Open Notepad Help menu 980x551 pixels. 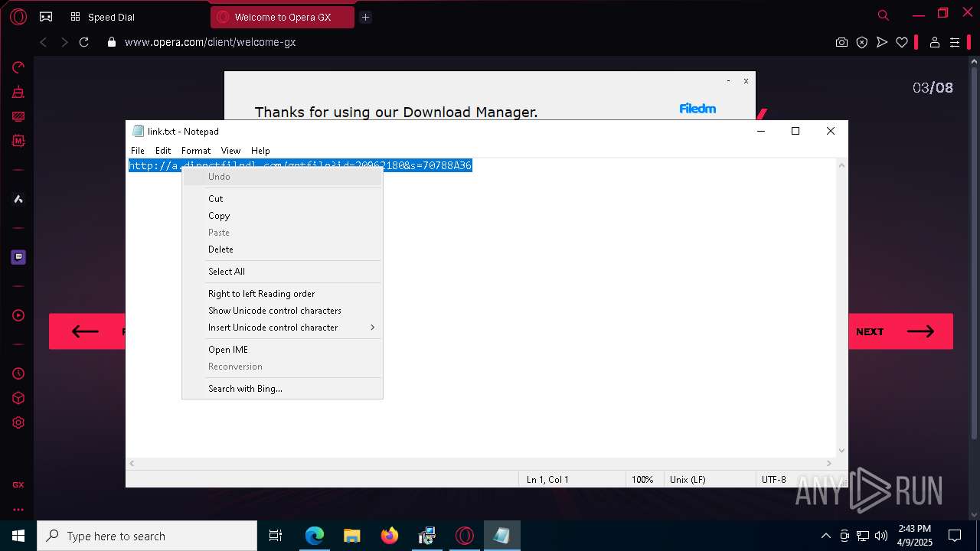[x=260, y=151]
